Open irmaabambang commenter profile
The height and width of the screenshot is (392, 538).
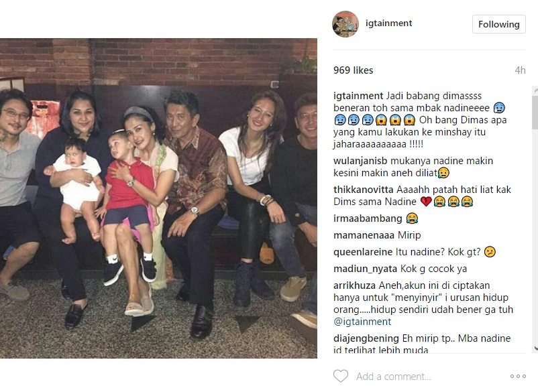click(368, 218)
